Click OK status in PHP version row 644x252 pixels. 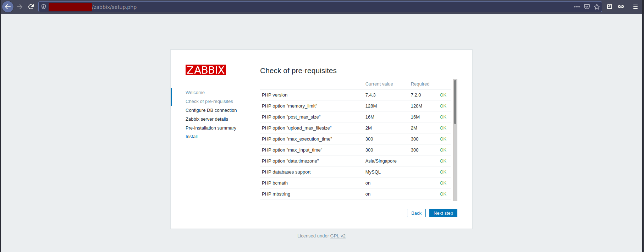443,95
